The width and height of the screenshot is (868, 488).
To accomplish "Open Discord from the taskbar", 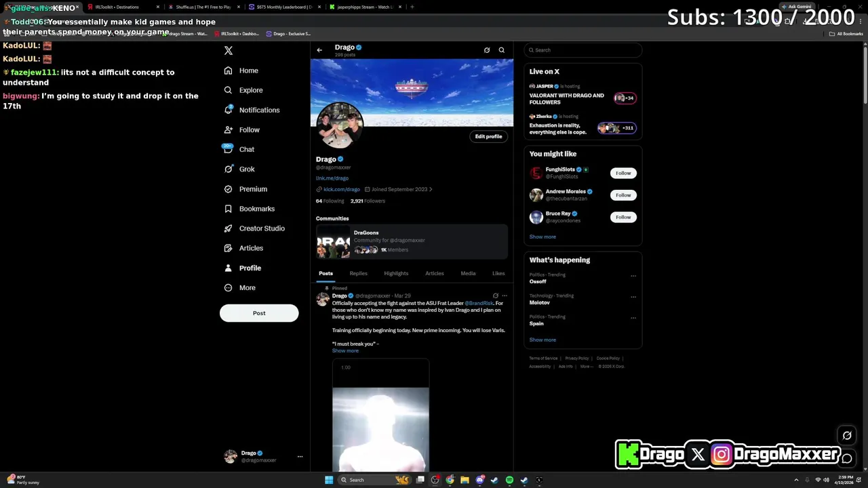I will [x=480, y=480].
